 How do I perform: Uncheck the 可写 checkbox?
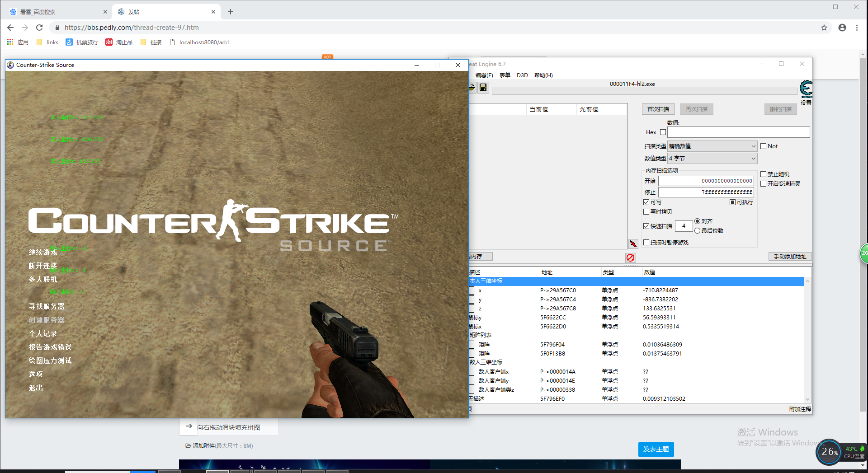pos(646,202)
